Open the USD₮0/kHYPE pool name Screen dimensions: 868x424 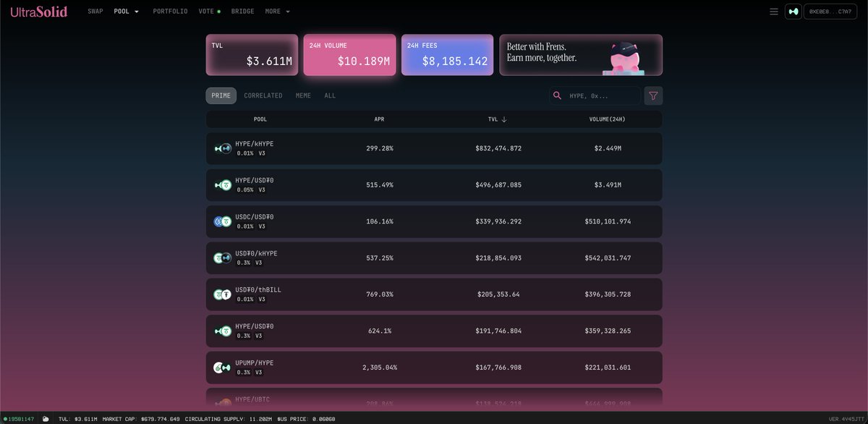[256, 253]
